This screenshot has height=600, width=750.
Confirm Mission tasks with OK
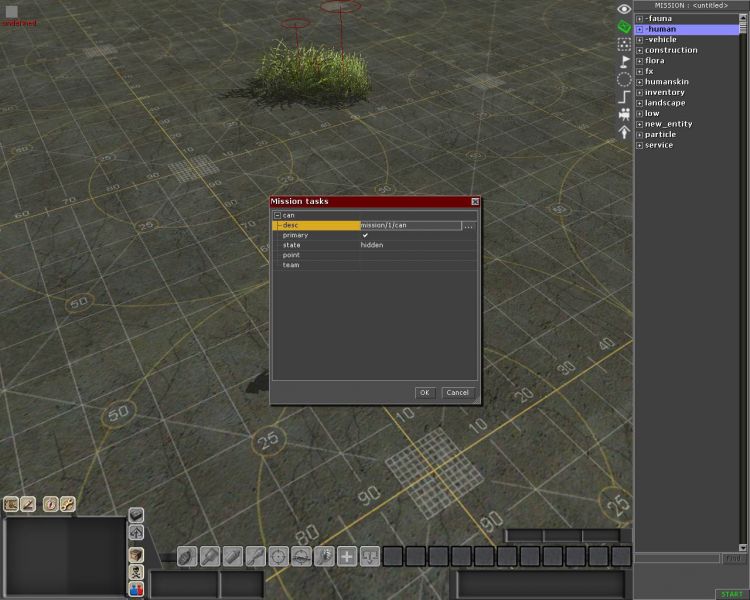[x=425, y=393]
